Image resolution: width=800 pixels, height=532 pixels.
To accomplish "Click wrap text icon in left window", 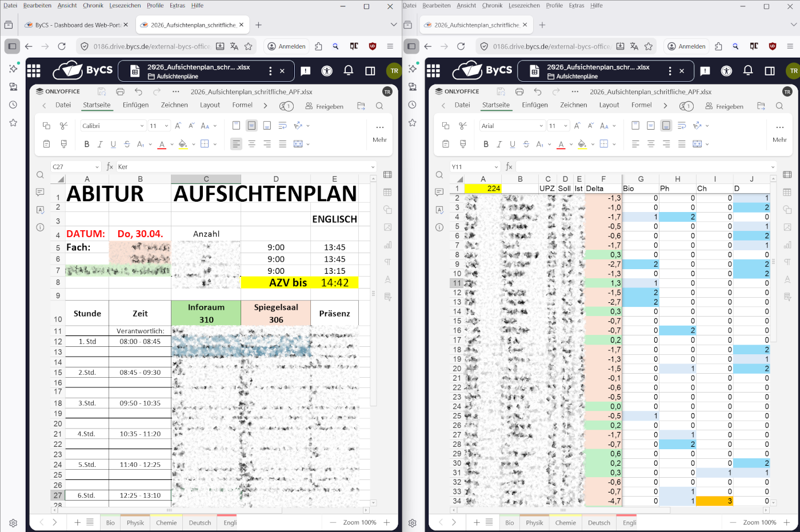I will 282,126.
